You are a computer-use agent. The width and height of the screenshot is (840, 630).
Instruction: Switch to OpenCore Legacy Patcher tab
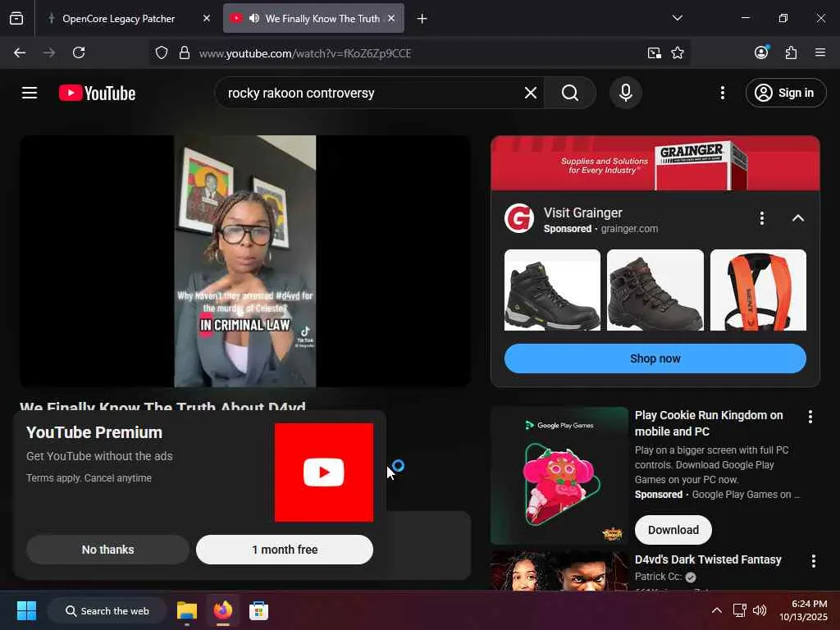(119, 19)
